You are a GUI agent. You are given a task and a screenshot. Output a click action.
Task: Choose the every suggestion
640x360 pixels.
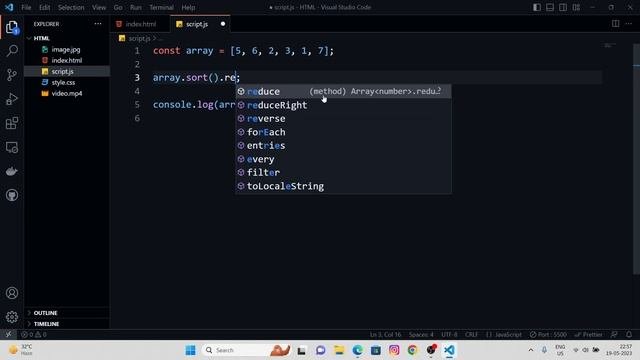(343, 159)
